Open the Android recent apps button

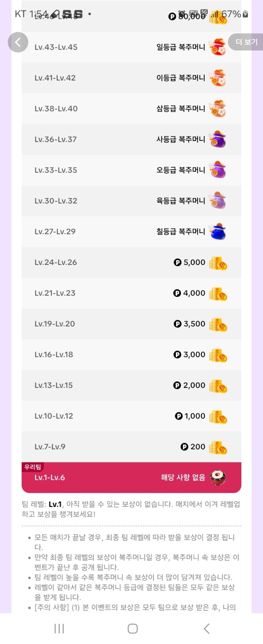pyautogui.click(x=59, y=628)
